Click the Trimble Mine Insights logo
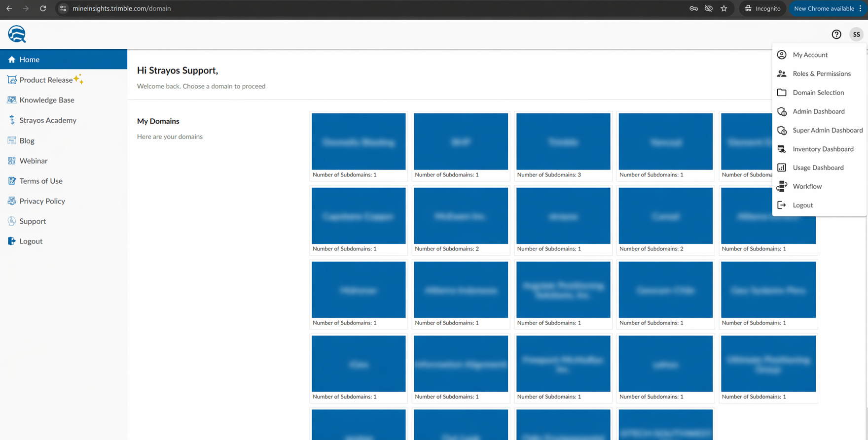The image size is (868, 440). (17, 34)
